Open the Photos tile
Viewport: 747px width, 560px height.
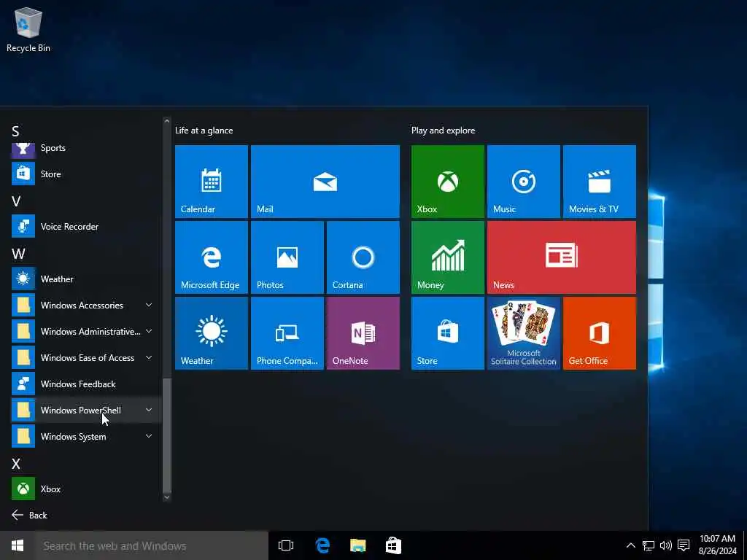(287, 257)
